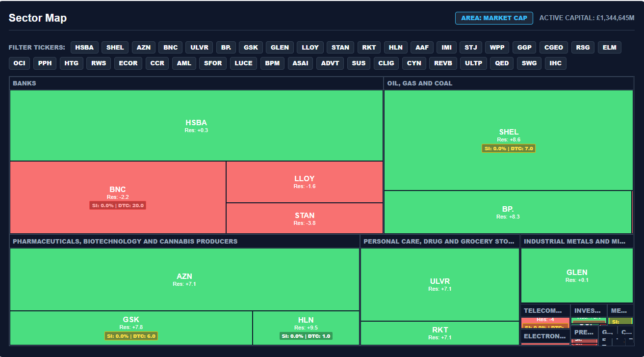Image resolution: width=644 pixels, height=357 pixels.
Task: Open the SHEL treemap tile
Action: coord(509,140)
